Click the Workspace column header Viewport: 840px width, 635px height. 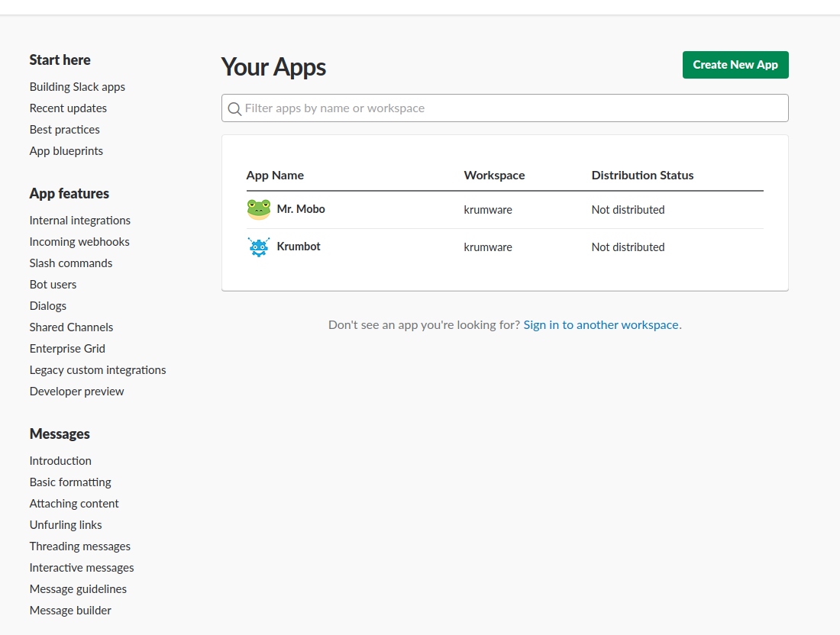(x=494, y=175)
